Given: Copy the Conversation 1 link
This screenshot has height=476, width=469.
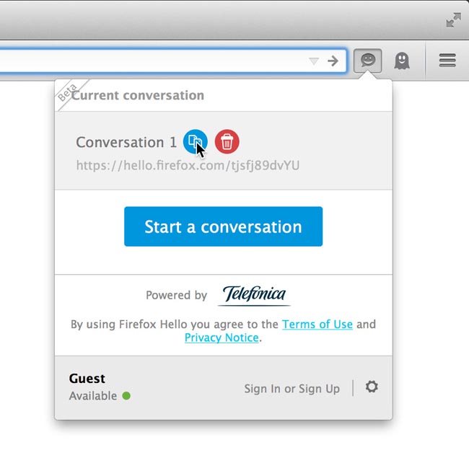Looking at the screenshot, I should [x=195, y=141].
